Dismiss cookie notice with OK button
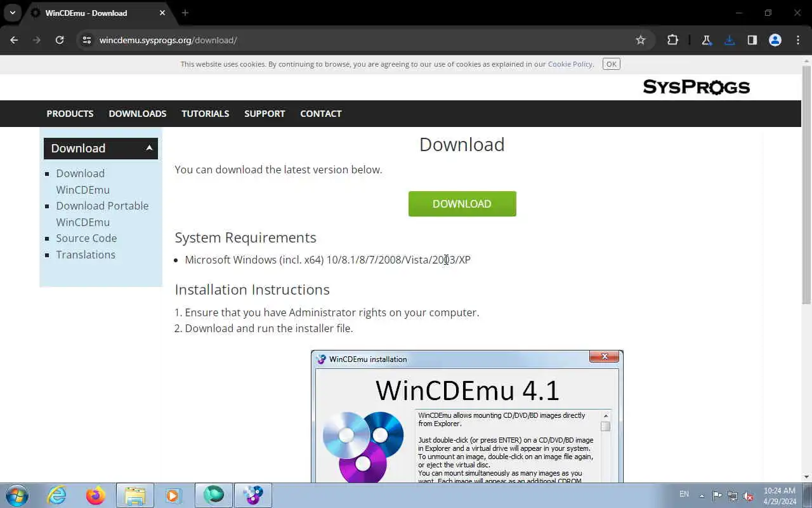 coord(612,64)
